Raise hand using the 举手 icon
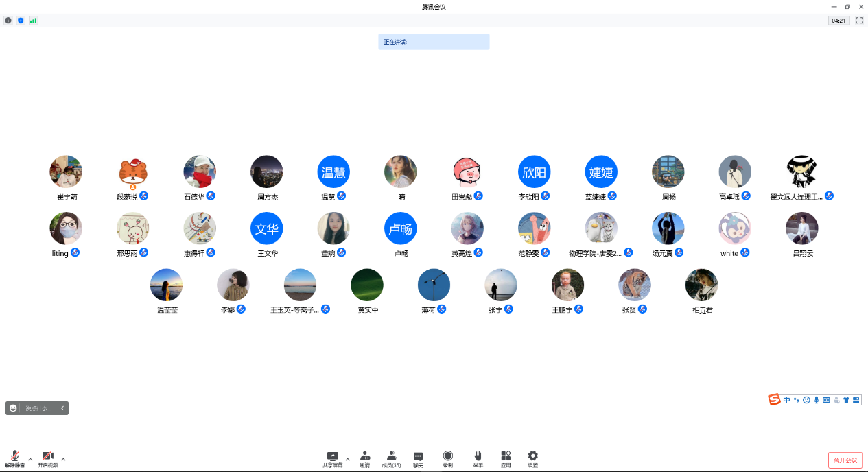 [478, 458]
